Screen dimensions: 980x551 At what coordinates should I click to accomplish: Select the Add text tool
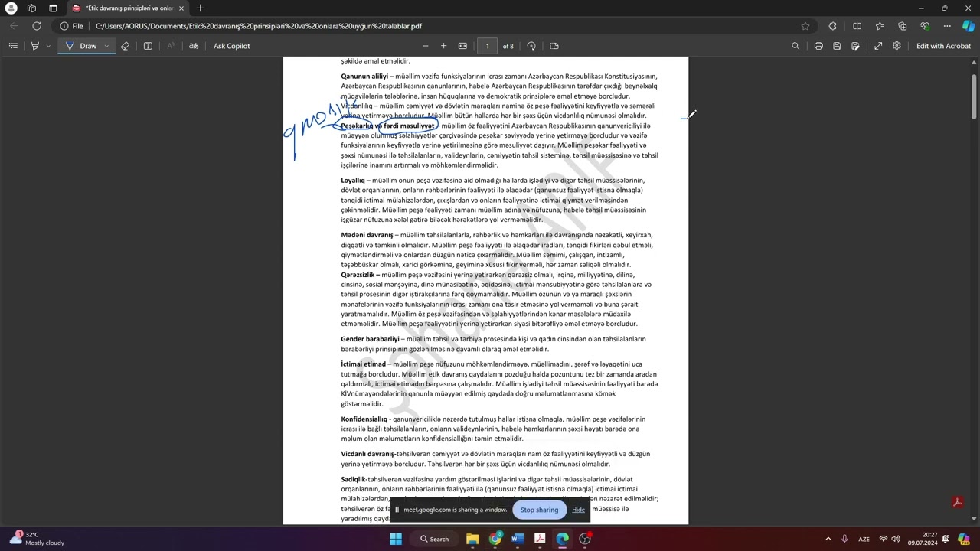coord(148,46)
